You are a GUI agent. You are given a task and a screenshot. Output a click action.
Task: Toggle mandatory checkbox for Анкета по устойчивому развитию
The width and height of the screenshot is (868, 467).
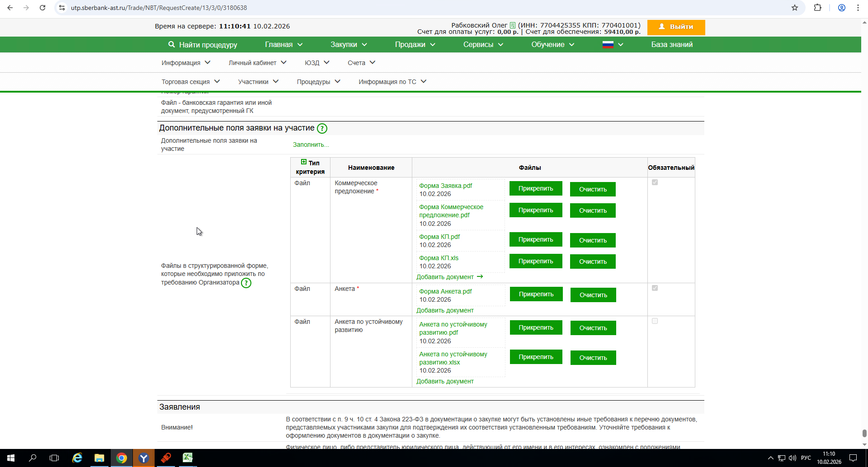pos(655,321)
